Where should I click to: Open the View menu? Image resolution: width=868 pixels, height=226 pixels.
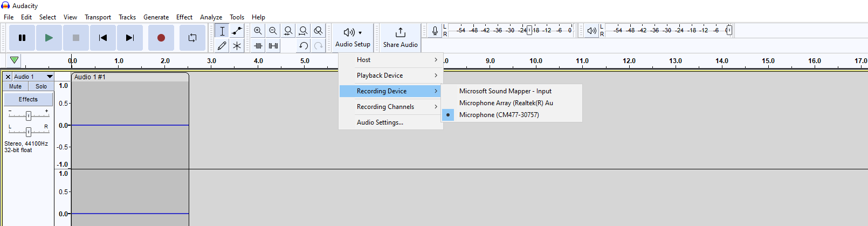71,17
